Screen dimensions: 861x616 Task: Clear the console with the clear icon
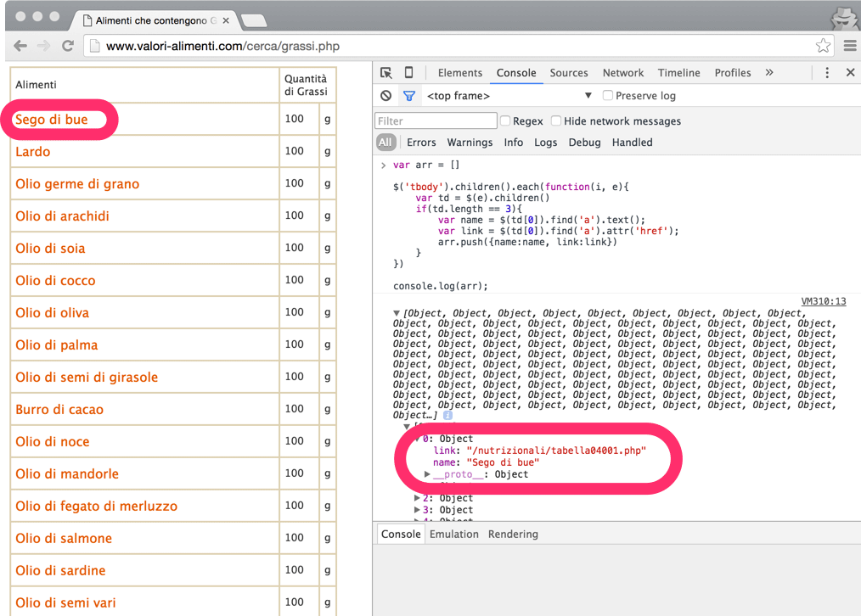coord(386,96)
